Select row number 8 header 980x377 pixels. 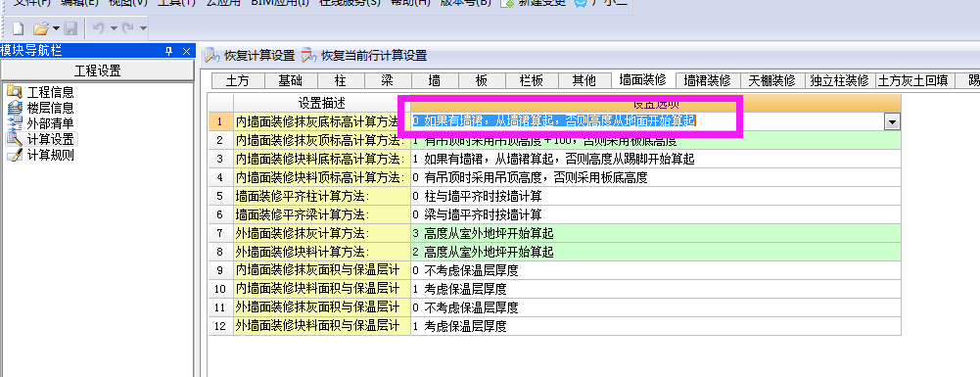[x=220, y=253]
